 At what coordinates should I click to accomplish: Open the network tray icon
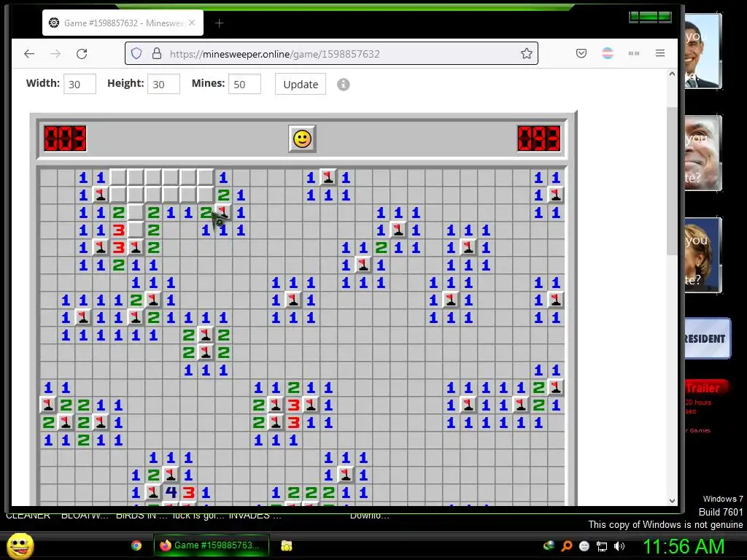[602, 546]
